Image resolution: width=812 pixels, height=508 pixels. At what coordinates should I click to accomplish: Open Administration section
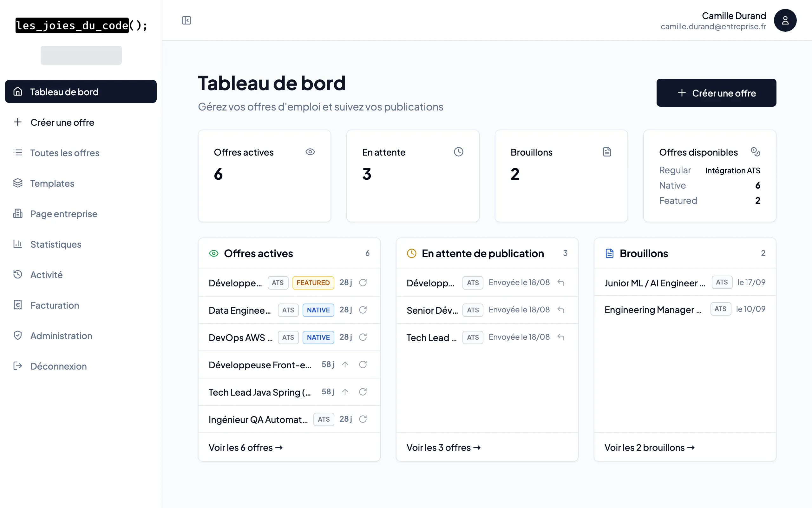pyautogui.click(x=81, y=335)
